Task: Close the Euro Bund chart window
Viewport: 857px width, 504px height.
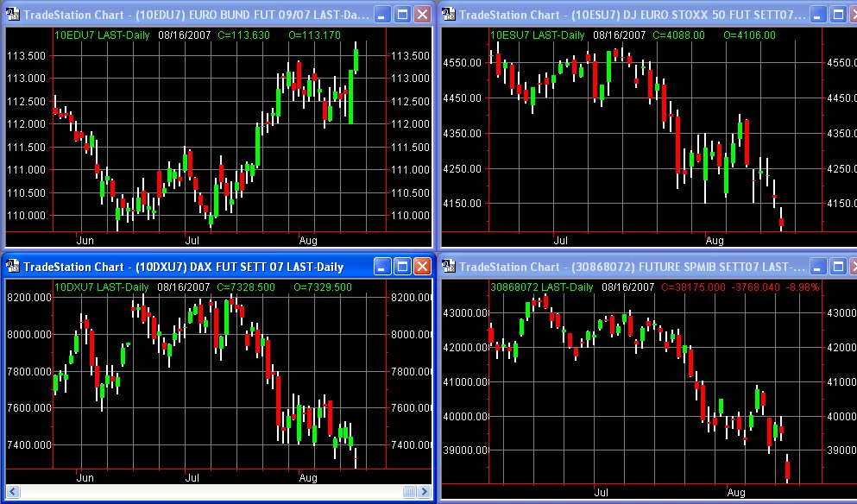Action: pos(421,15)
